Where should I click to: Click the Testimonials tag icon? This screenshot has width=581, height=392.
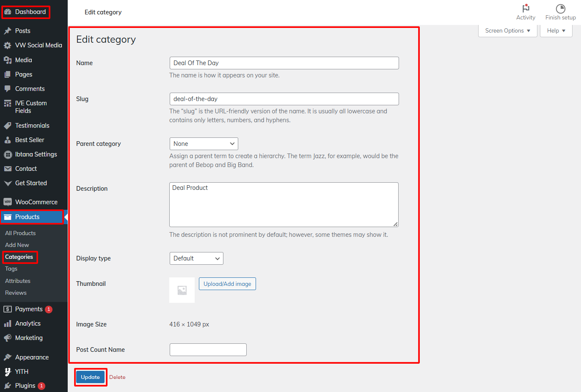pyautogui.click(x=8, y=126)
